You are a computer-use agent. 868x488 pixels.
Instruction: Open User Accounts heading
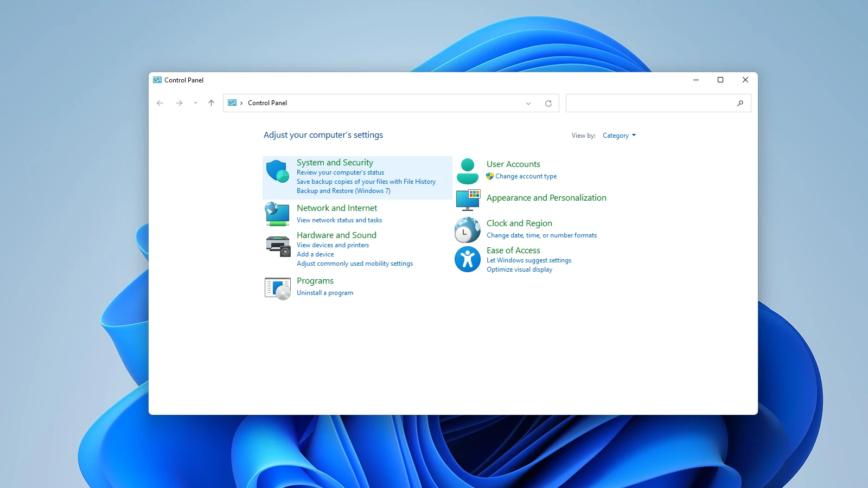coord(513,164)
